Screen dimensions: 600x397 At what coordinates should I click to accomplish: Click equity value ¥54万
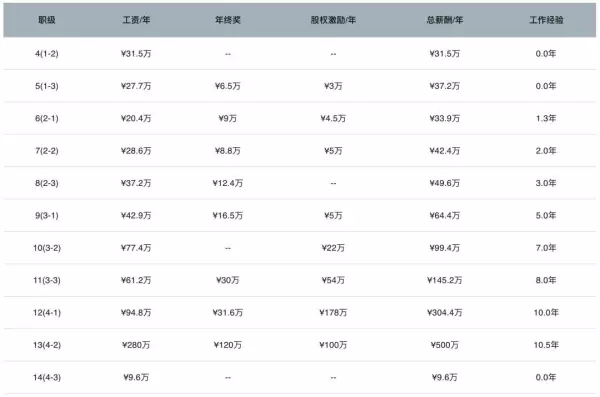coord(333,280)
